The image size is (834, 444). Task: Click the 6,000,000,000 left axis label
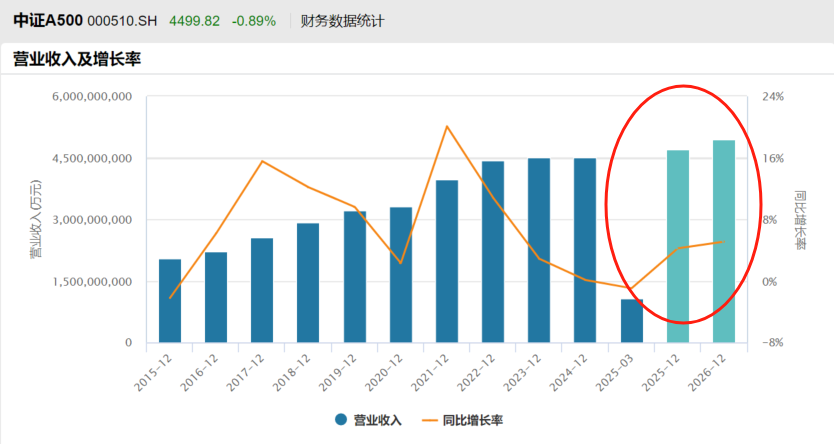tap(92, 97)
